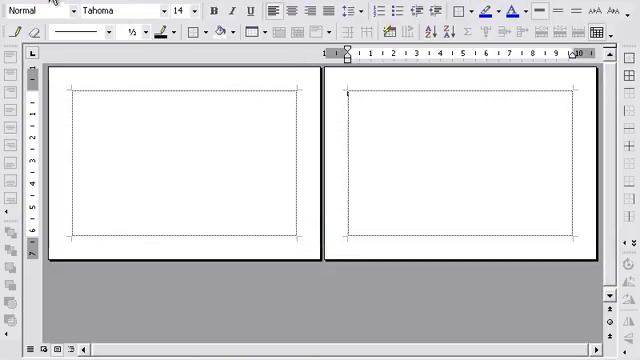Screen dimensions: 640x360
Task: Open the Style dropdown showing Normal
Action: coord(73,11)
